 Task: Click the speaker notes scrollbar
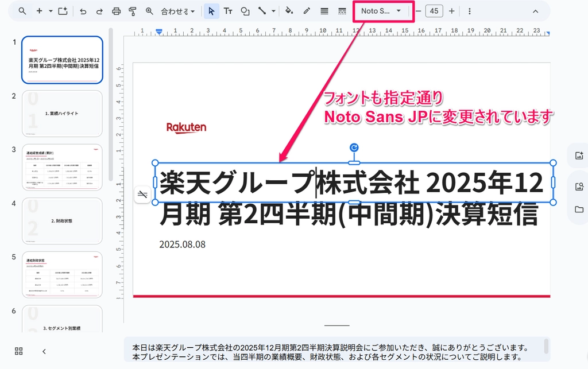tap(547, 346)
